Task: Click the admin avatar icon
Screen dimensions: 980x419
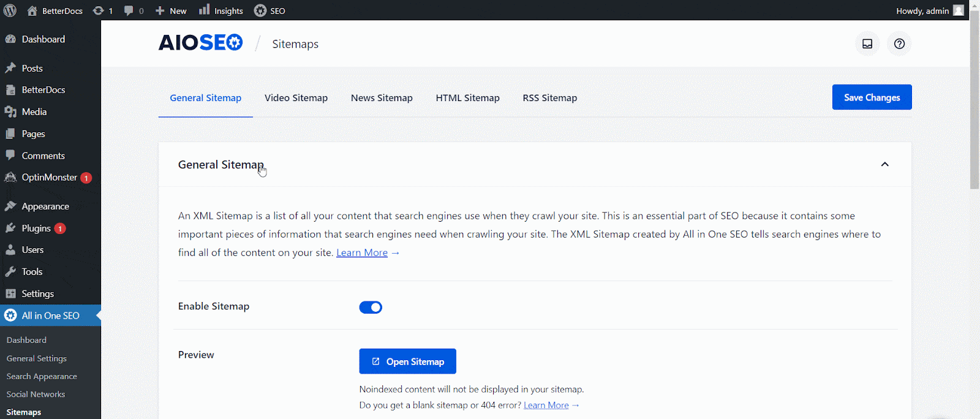Action: pos(959,10)
